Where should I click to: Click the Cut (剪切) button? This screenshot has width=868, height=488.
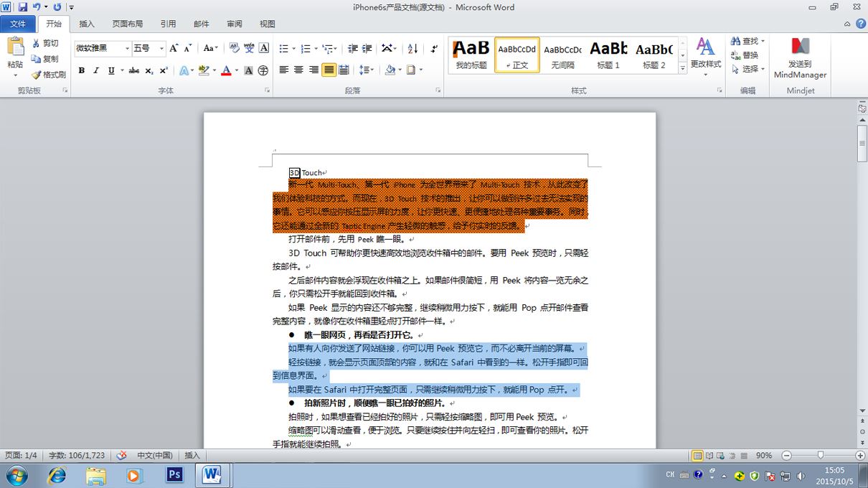44,43
